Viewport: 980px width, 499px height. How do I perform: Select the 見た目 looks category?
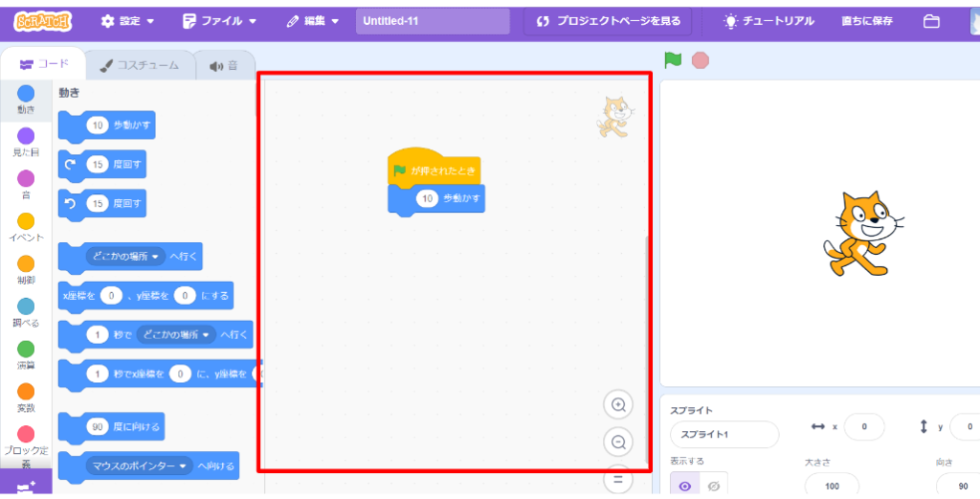pos(26,143)
